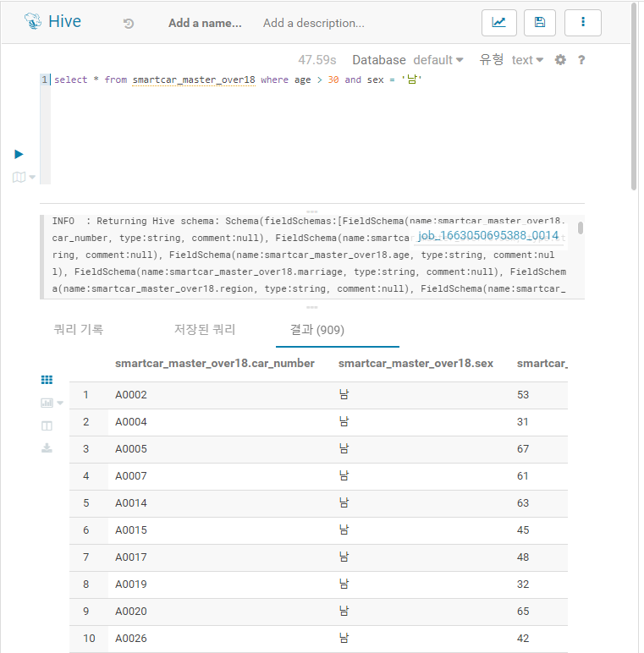Click age value 31 in row 2
The height and width of the screenshot is (653, 644).
click(523, 422)
